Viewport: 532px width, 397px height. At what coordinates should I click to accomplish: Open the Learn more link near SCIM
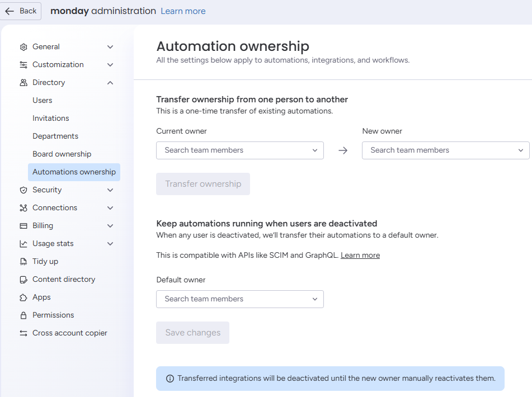click(360, 256)
